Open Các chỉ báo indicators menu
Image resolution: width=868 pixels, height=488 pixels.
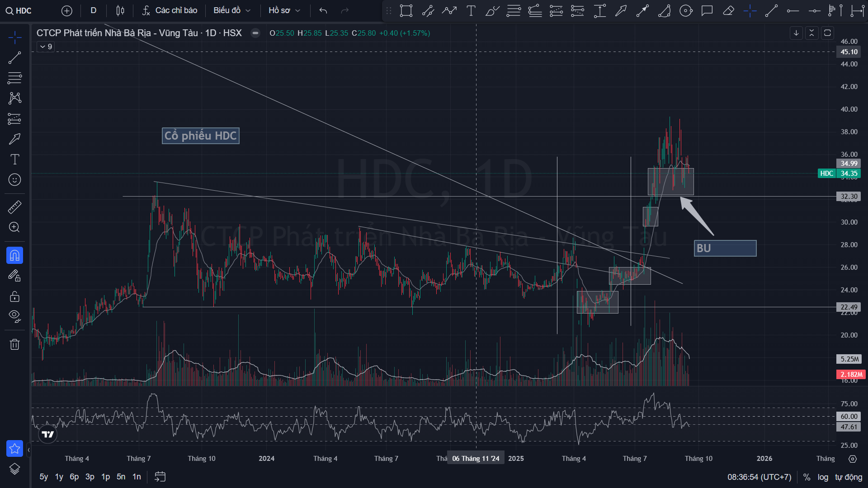(x=170, y=10)
